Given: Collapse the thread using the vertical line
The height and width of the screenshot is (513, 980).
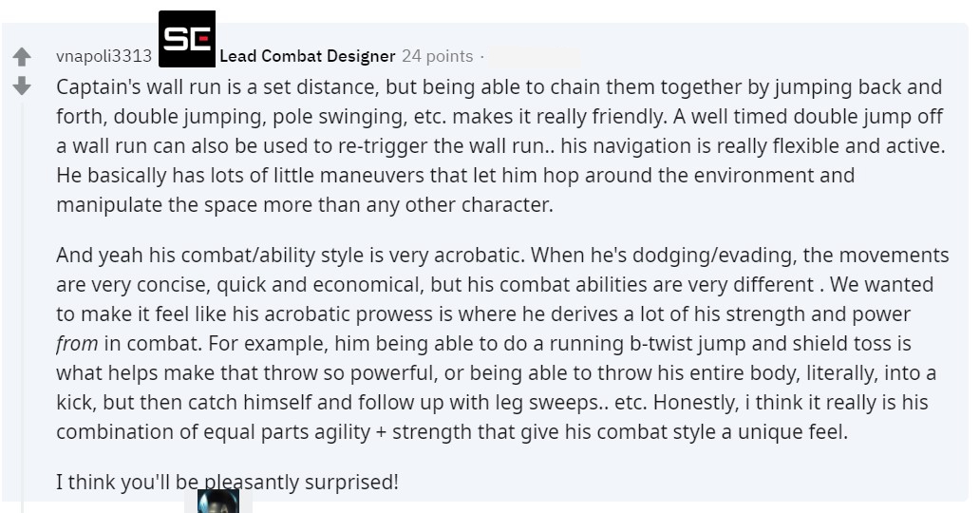Looking at the screenshot, I should click(x=23, y=307).
